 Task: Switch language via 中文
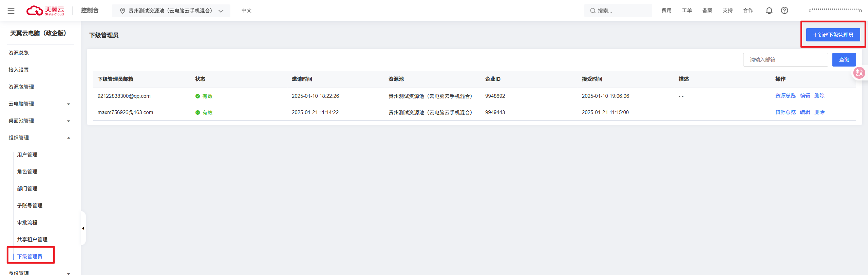(x=246, y=11)
